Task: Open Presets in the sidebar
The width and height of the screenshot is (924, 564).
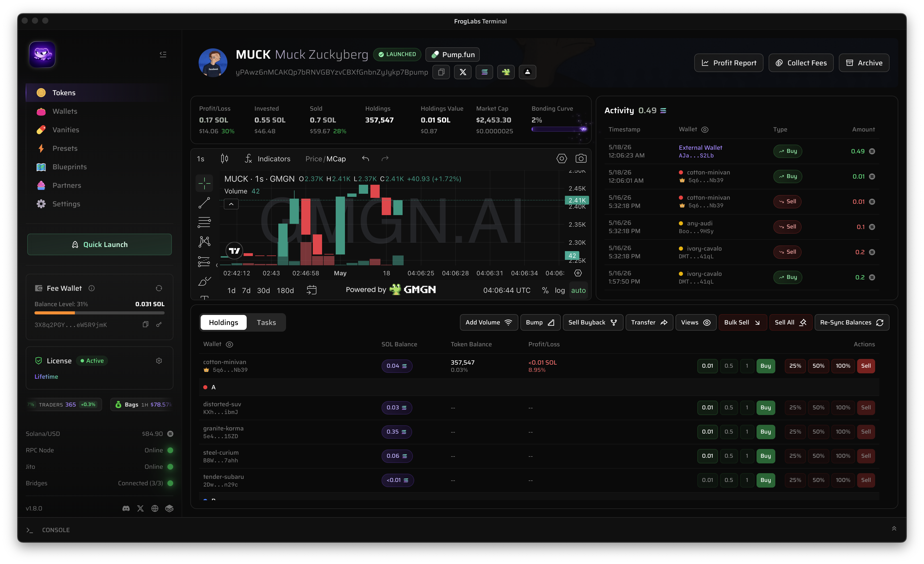Action: (x=99, y=148)
